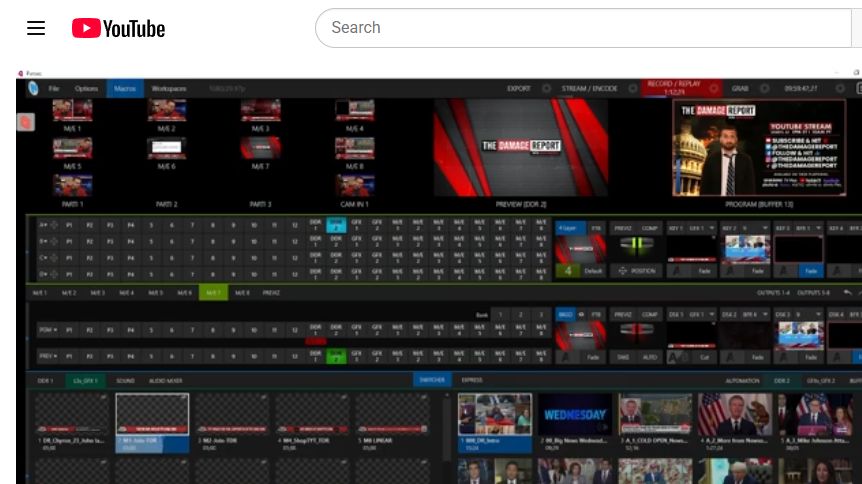Click the position crosshair icon in row A
The width and height of the screenshot is (862, 484).
click(x=54, y=225)
